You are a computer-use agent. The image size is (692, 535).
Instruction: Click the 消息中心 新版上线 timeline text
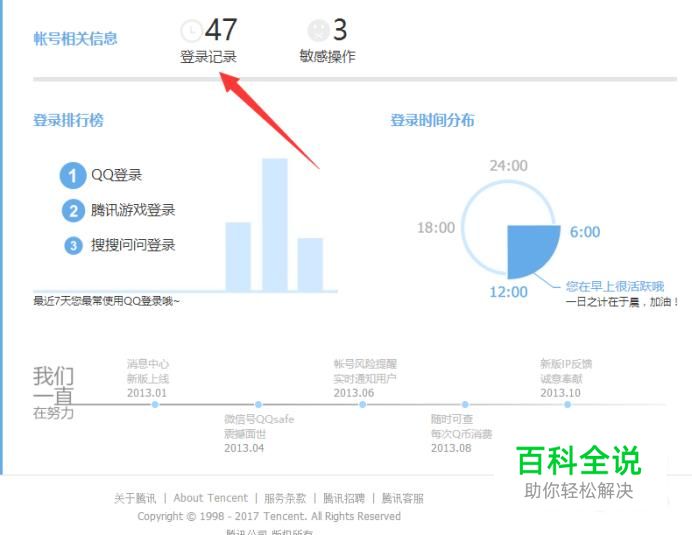coord(148,371)
